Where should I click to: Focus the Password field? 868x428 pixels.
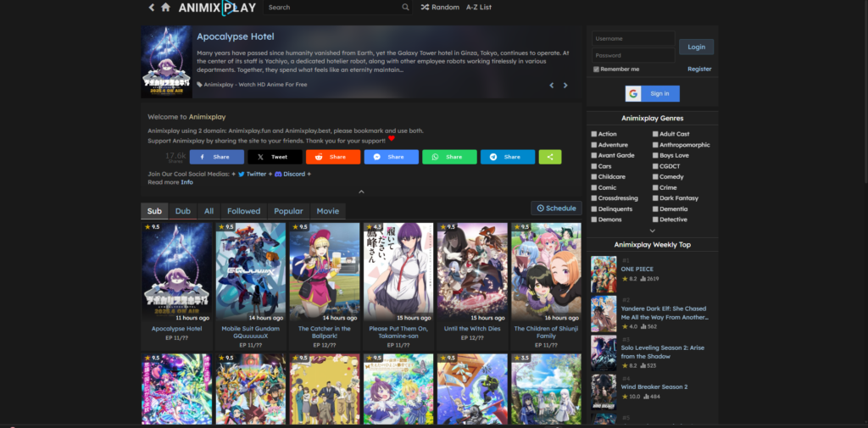[633, 55]
